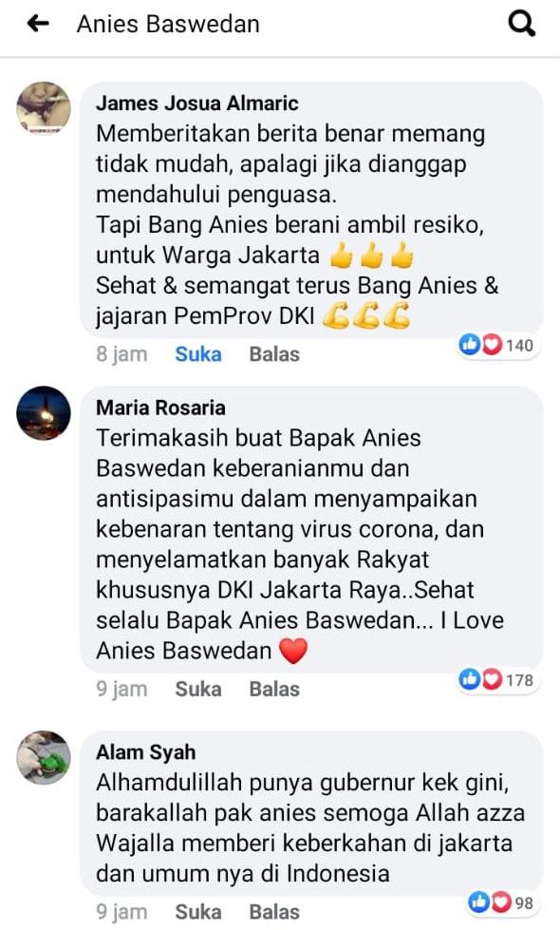Unlike James Josua Almaric's comment via Suka
Viewport: 560px width, 930px height.
198,354
